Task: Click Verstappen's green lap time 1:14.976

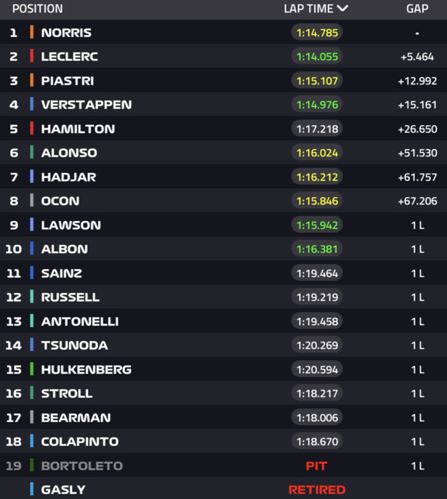Action: [x=317, y=105]
